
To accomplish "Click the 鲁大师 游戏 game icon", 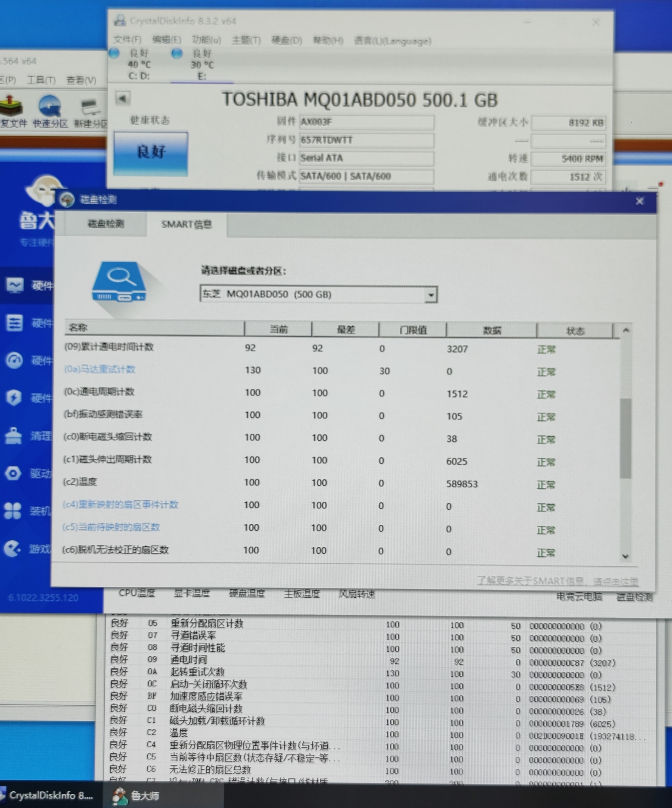I will pos(12,548).
